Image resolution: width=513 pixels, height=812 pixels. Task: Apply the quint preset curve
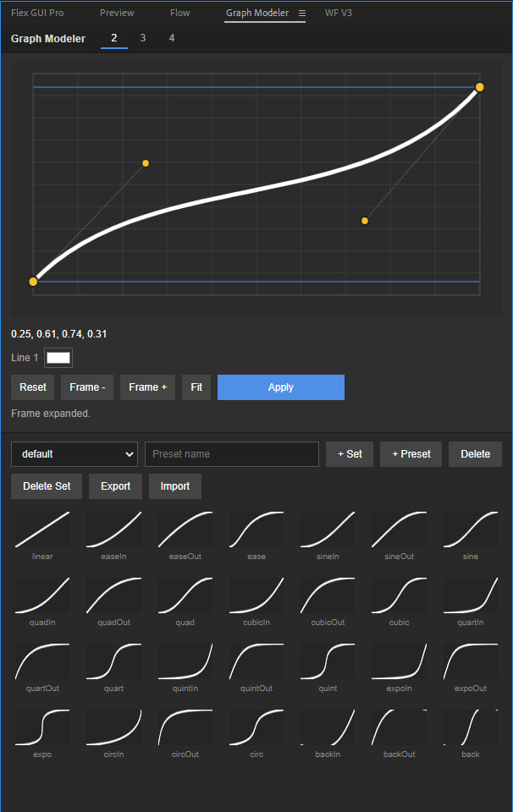pos(328,661)
